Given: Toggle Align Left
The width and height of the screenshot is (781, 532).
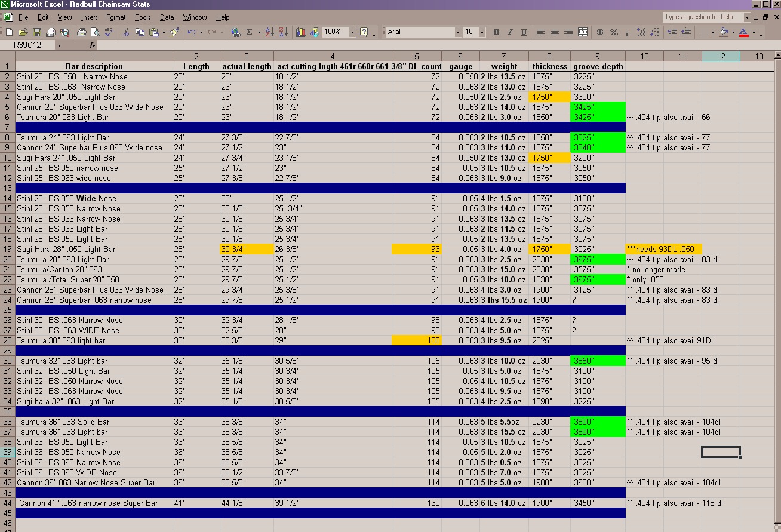Looking at the screenshot, I should 541,32.
